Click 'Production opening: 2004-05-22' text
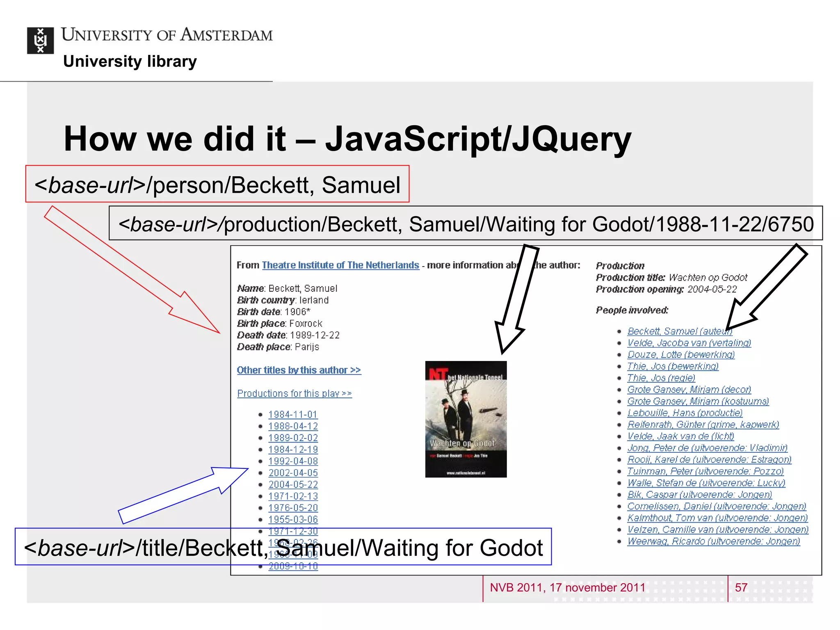840x630 pixels. tap(667, 290)
